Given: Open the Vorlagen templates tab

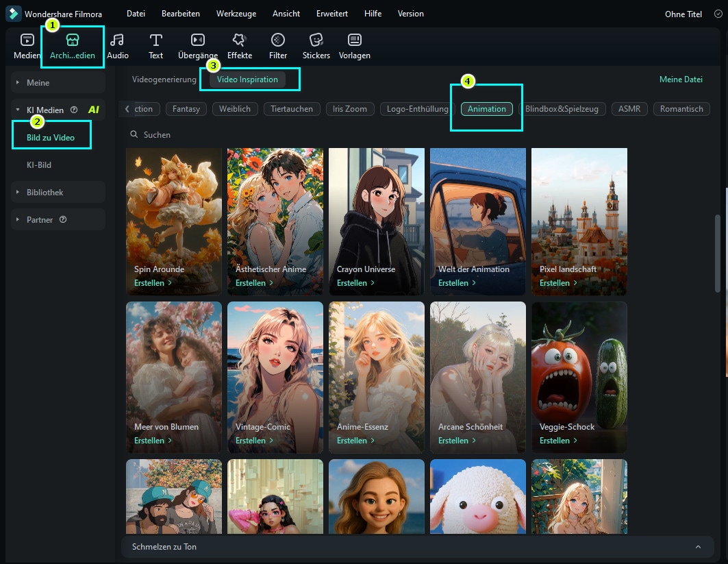Looking at the screenshot, I should tap(354, 47).
